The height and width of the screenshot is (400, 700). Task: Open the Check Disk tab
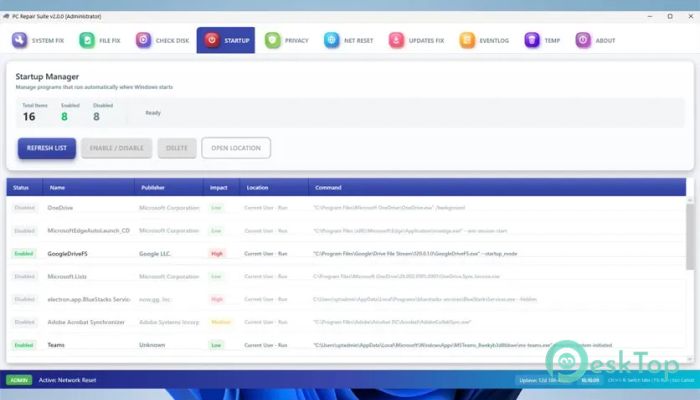[162, 40]
